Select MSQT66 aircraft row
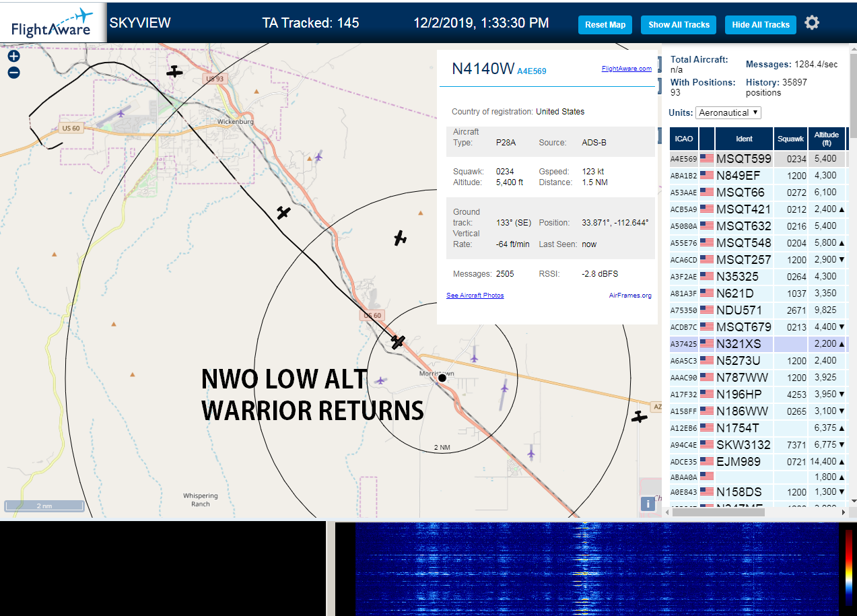Image resolution: width=857 pixels, height=616 pixels. coord(759,193)
